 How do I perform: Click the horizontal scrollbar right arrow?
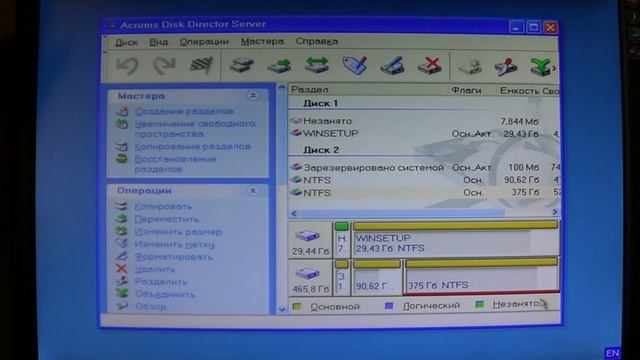555,212
